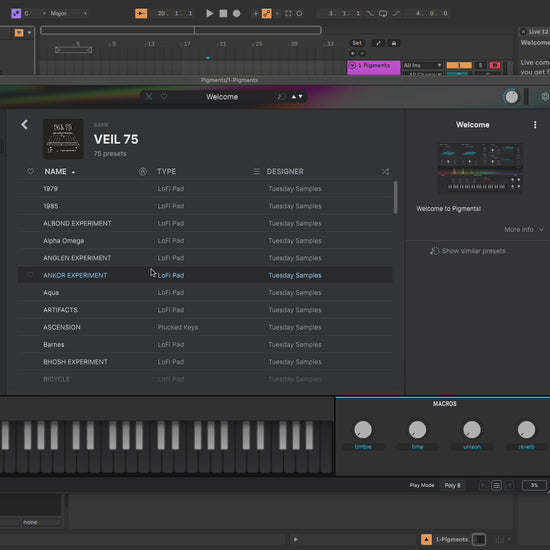Click the preset list scrollbar
This screenshot has width=550, height=550.
click(396, 197)
